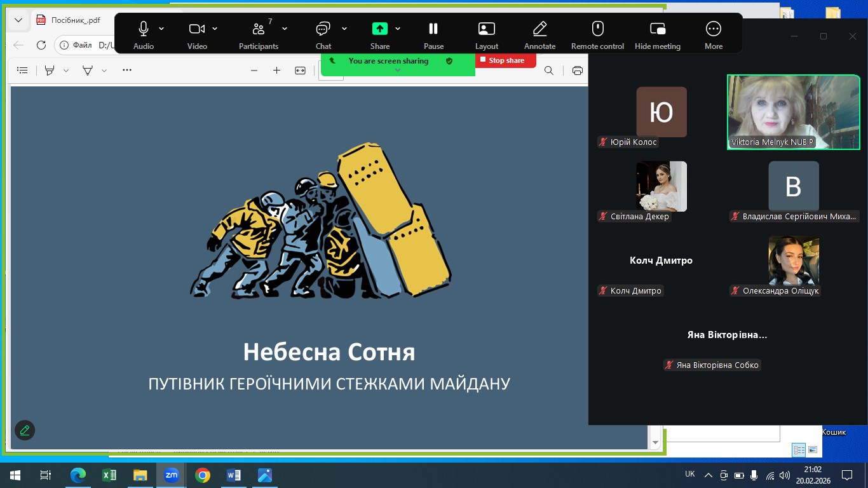Turn on the camera with Video button
The image size is (868, 488).
click(197, 35)
